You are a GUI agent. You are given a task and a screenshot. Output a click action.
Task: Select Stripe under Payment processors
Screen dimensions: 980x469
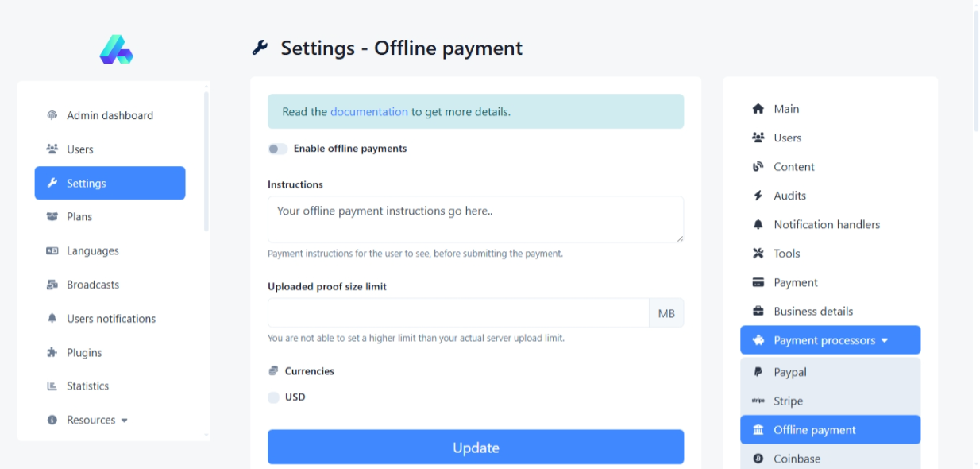coord(788,401)
